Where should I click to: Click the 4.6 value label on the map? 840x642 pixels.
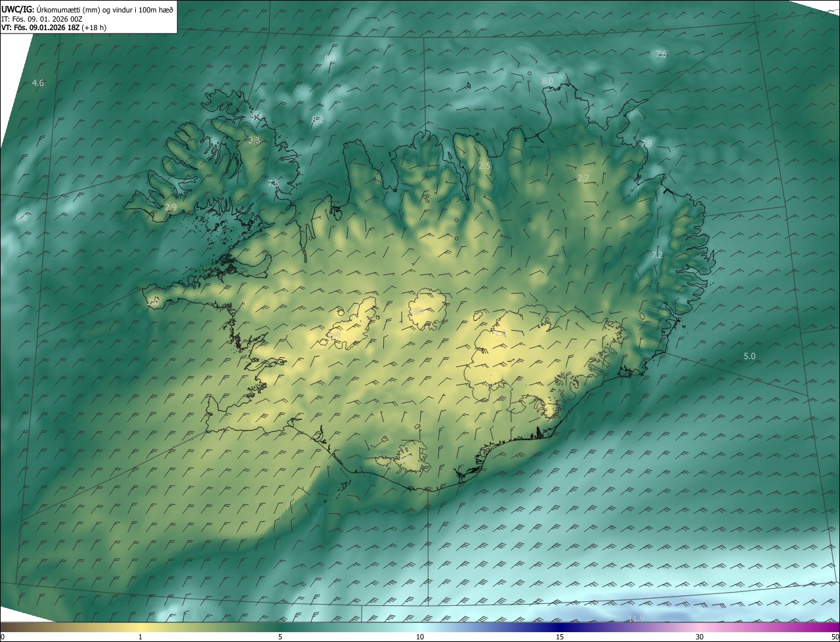pos(38,83)
